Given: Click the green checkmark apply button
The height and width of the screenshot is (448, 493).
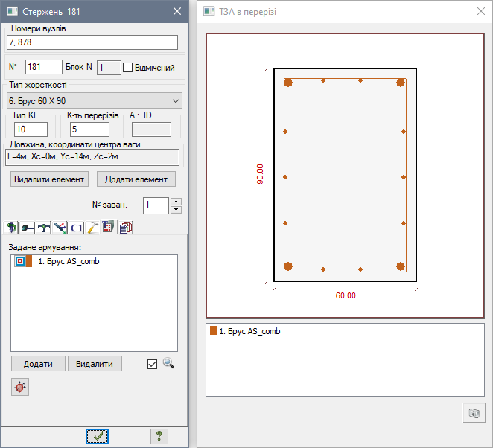Looking at the screenshot, I should pos(98,436).
